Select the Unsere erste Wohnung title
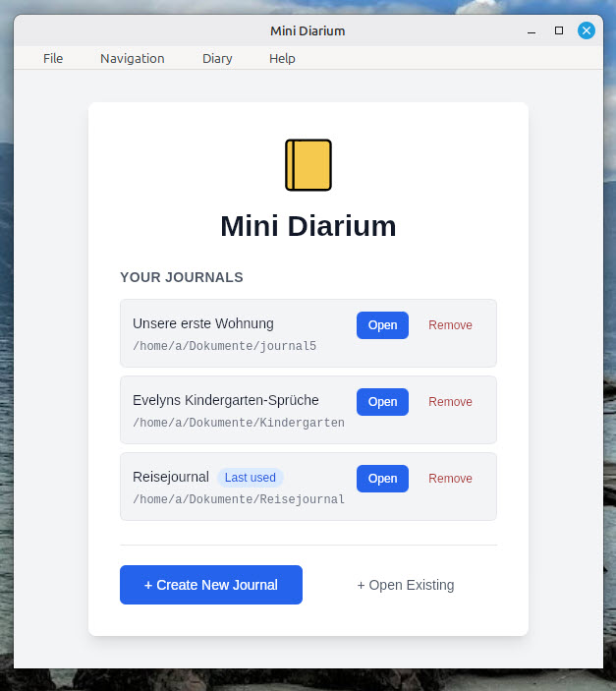 point(203,323)
